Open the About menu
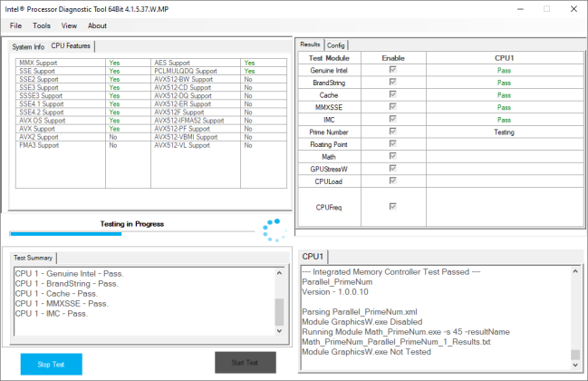The height and width of the screenshot is (381, 588). tap(97, 25)
